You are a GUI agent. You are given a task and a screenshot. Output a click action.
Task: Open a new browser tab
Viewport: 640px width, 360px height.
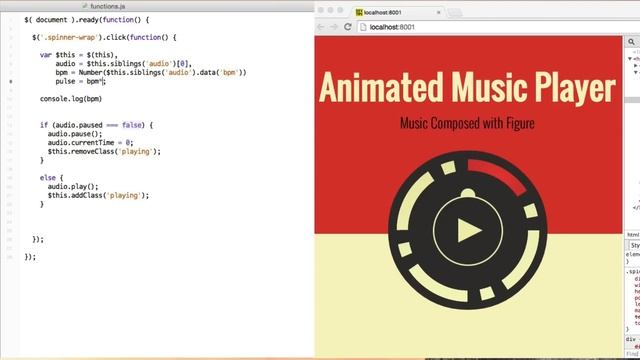point(454,13)
